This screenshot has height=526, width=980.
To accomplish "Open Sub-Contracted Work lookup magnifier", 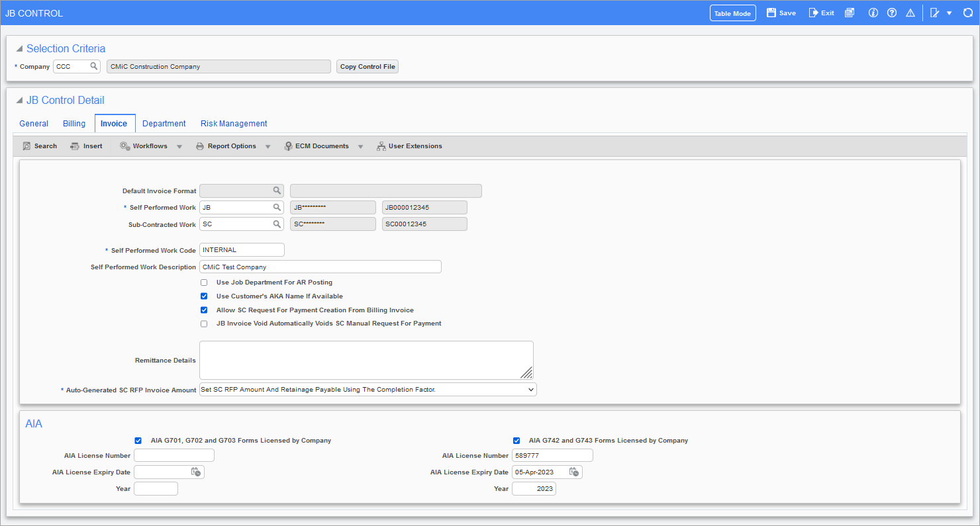I will (277, 224).
